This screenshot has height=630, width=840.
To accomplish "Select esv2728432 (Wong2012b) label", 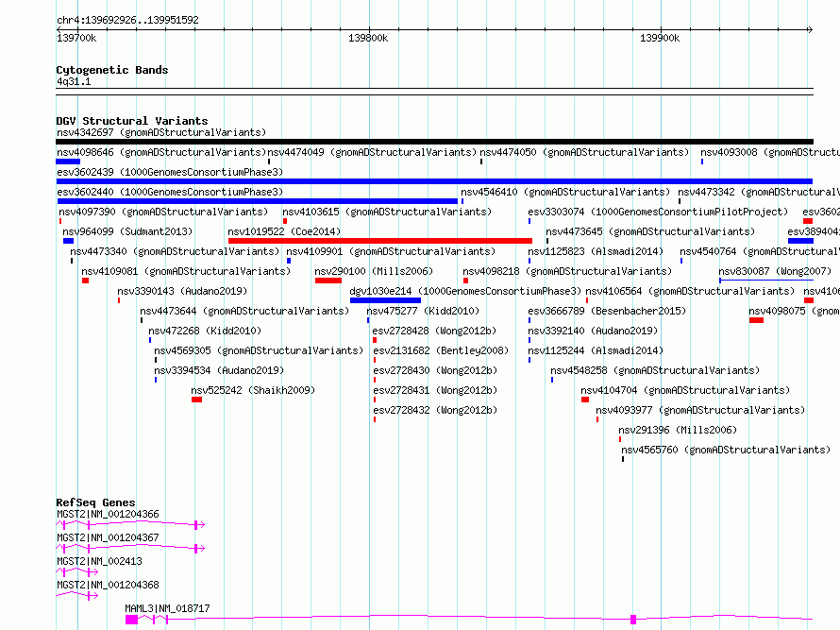I will coord(435,410).
